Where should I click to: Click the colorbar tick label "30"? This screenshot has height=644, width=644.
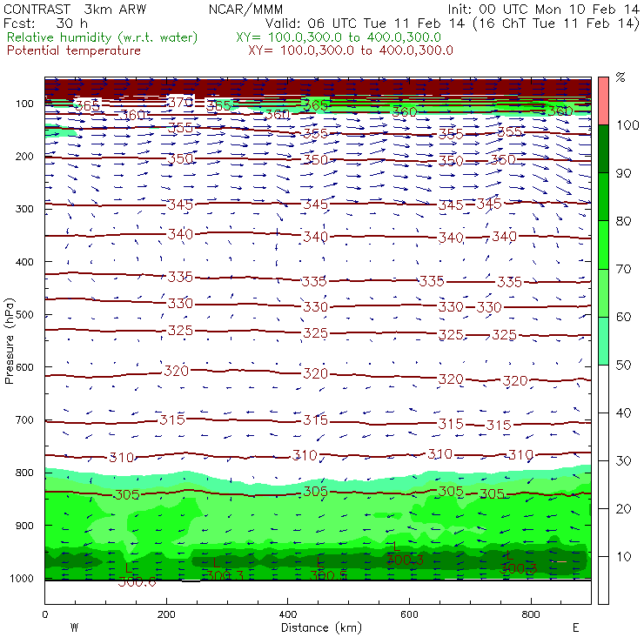coord(623,461)
